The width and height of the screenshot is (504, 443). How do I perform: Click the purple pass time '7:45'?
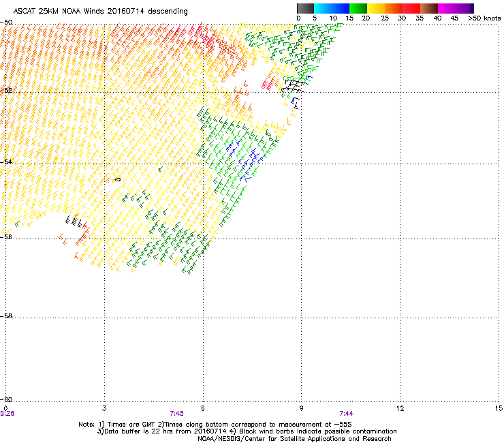[177, 414]
